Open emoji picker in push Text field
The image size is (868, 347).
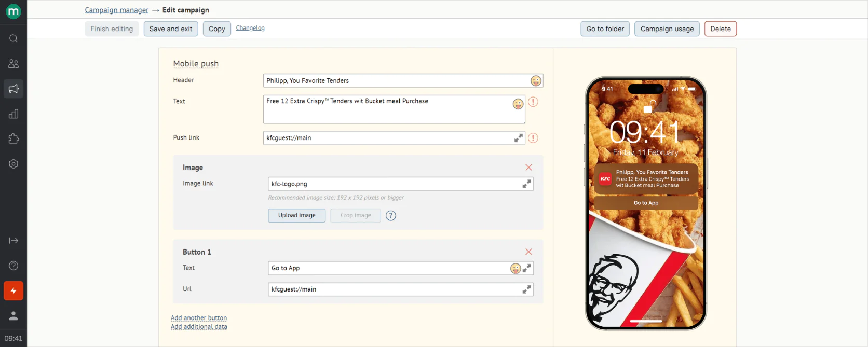[518, 104]
